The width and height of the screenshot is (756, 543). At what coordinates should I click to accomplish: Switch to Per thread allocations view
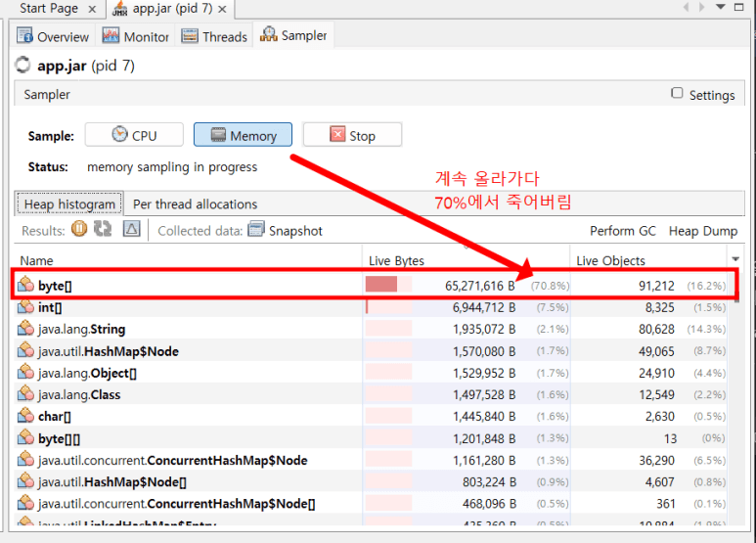[x=195, y=204]
